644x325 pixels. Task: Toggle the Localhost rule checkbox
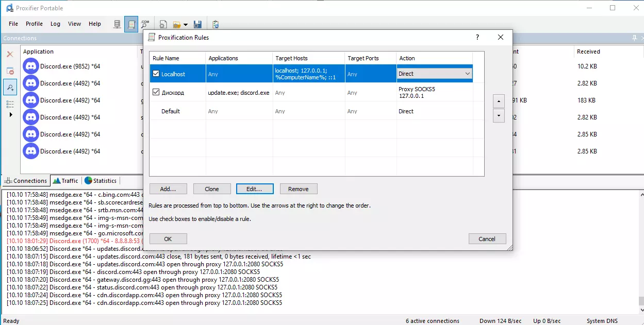coord(156,74)
